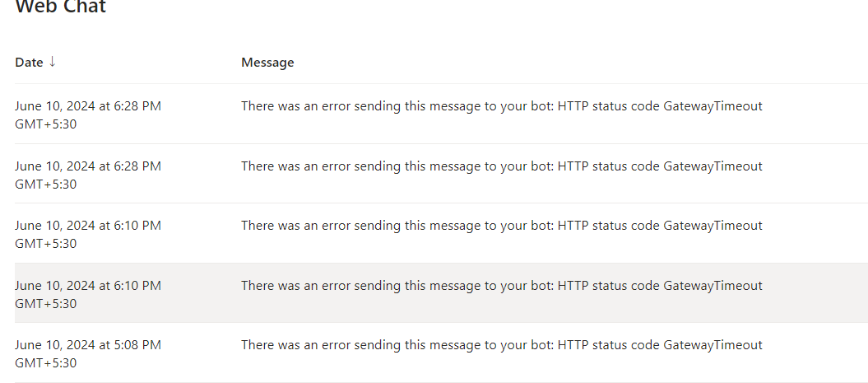The image size is (868, 383).
Task: Select the topmost 6:28 PM date cell
Action: click(88, 105)
